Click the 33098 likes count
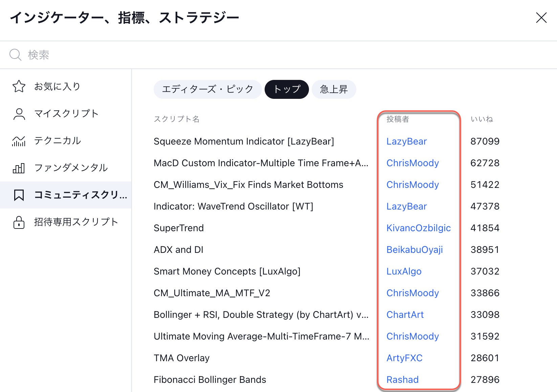 point(485,315)
